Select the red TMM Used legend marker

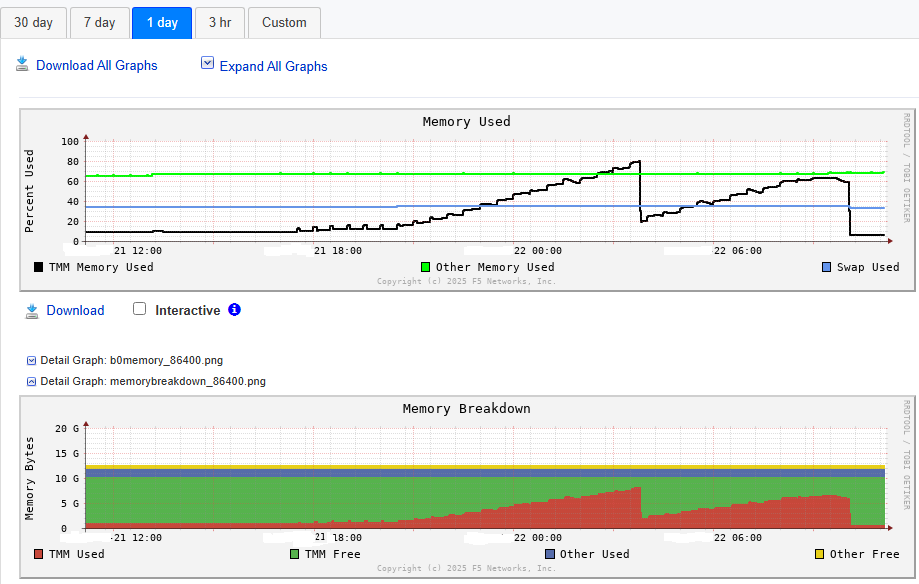[37, 553]
